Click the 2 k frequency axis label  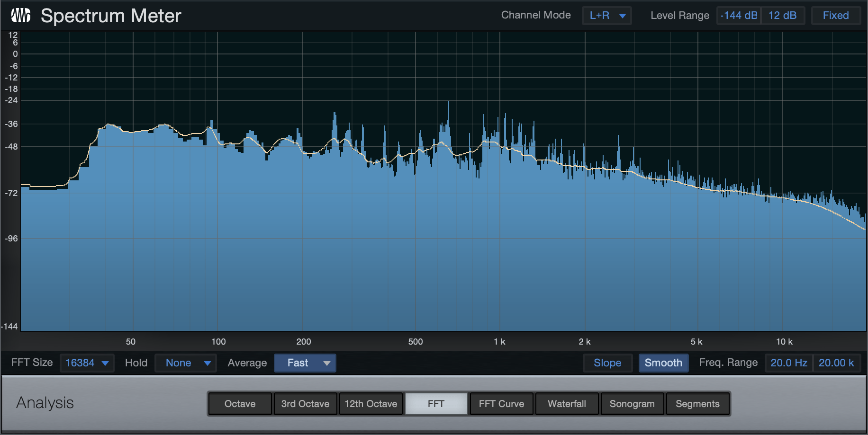[585, 342]
